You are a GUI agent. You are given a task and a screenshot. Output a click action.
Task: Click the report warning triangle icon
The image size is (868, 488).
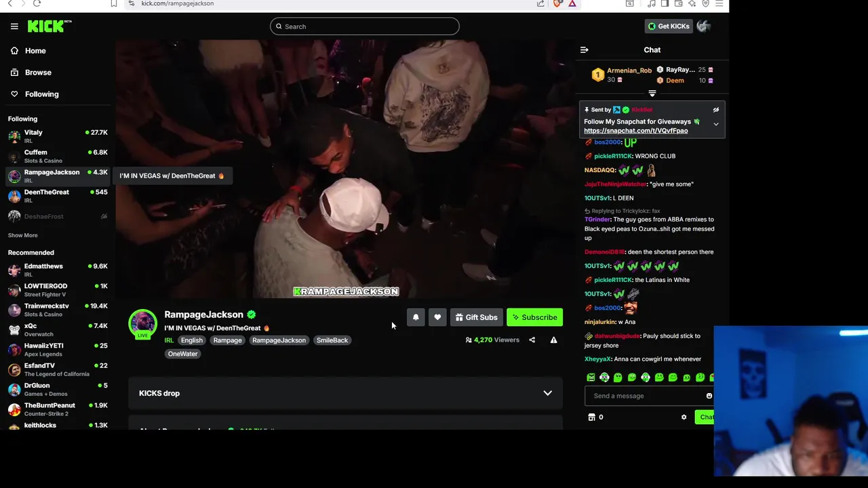(553, 340)
